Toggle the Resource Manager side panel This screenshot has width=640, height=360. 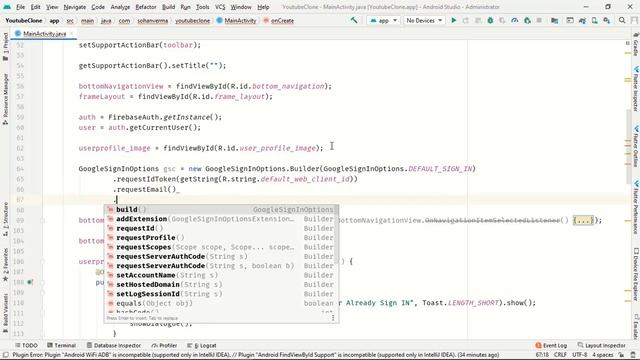(x=5, y=99)
